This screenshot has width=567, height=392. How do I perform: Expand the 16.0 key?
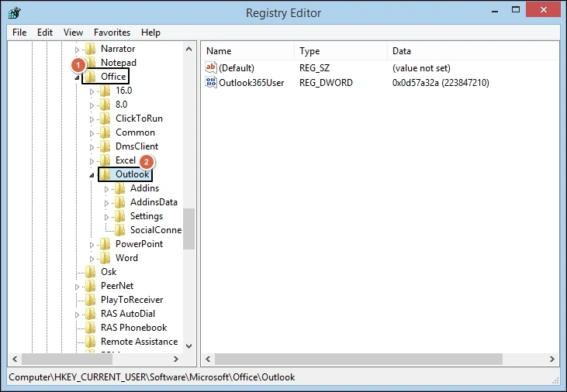[x=92, y=91]
